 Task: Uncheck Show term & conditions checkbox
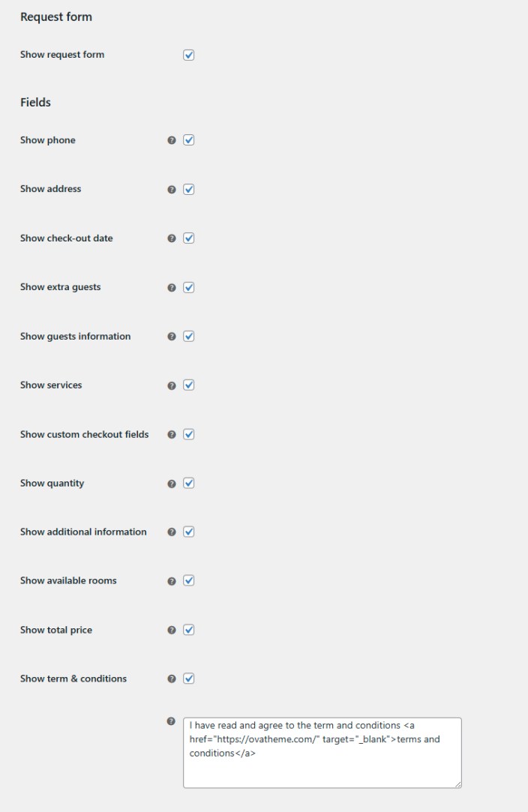pyautogui.click(x=189, y=679)
